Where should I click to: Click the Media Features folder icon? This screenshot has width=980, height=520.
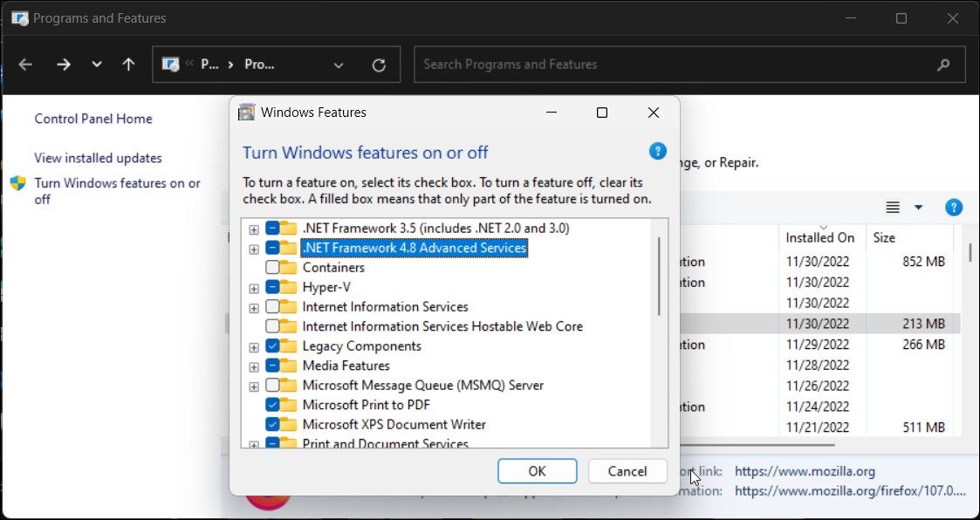[x=288, y=366]
